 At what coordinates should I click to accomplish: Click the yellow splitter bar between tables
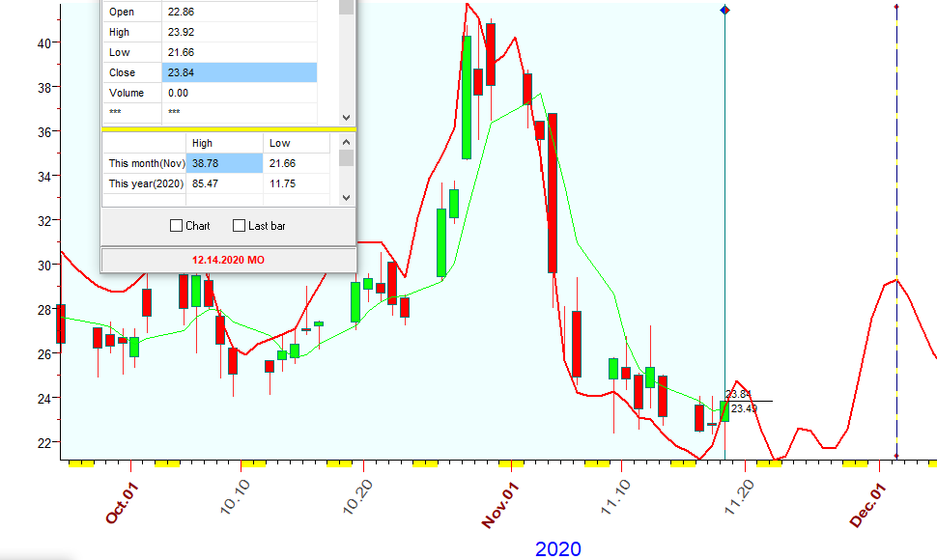pyautogui.click(x=229, y=128)
